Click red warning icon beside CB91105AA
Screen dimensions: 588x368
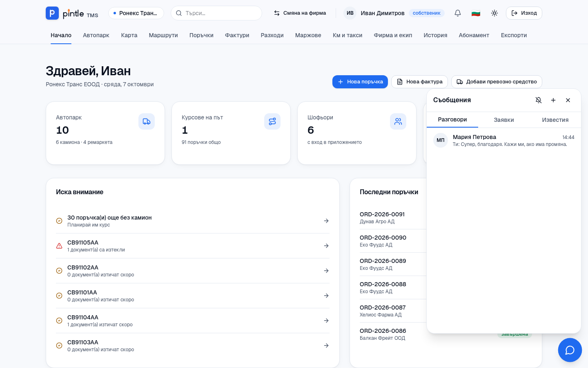pyautogui.click(x=59, y=246)
